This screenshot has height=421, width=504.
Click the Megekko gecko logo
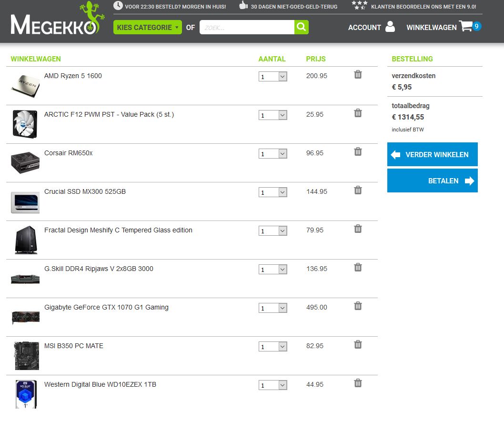point(58,19)
